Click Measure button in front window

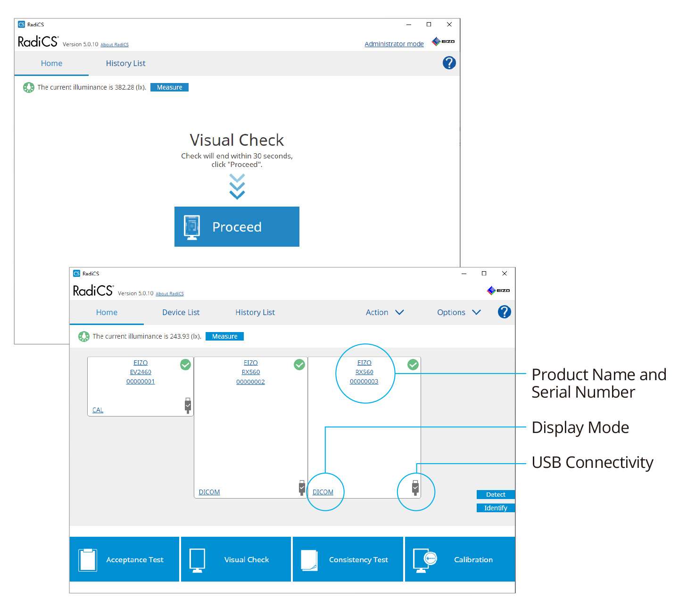(x=224, y=336)
